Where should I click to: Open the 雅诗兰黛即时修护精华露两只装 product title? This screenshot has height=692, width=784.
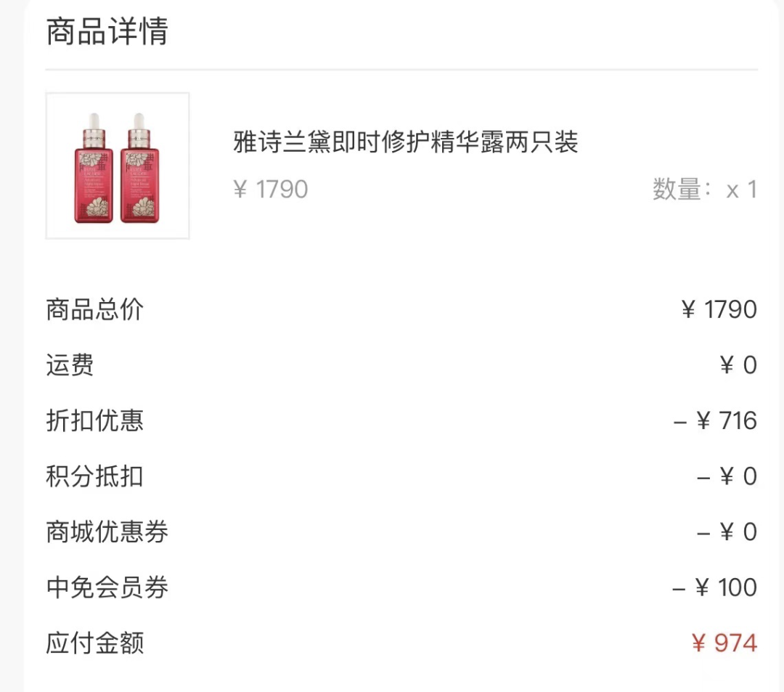405,142
